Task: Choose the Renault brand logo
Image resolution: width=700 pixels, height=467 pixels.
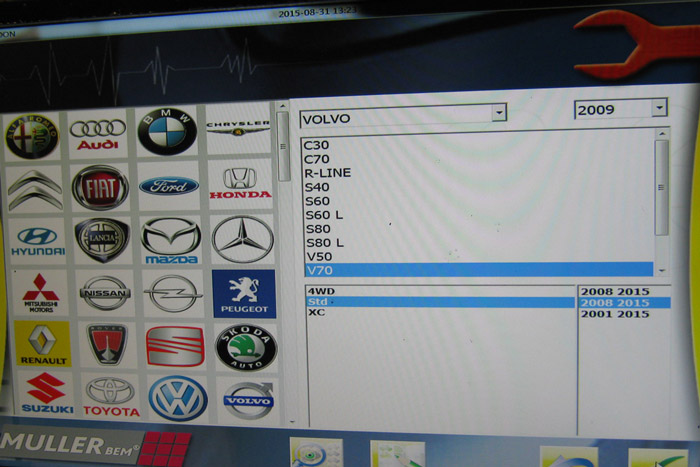Action: pos(42,343)
